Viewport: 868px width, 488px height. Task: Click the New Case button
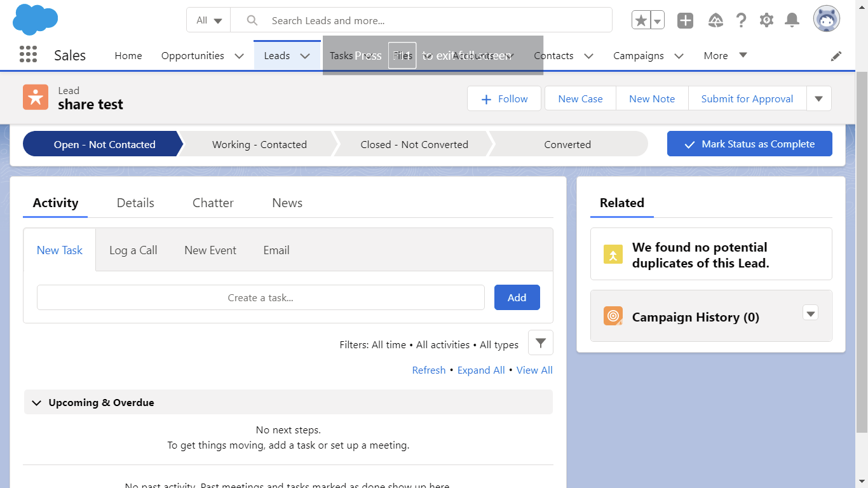pos(580,98)
